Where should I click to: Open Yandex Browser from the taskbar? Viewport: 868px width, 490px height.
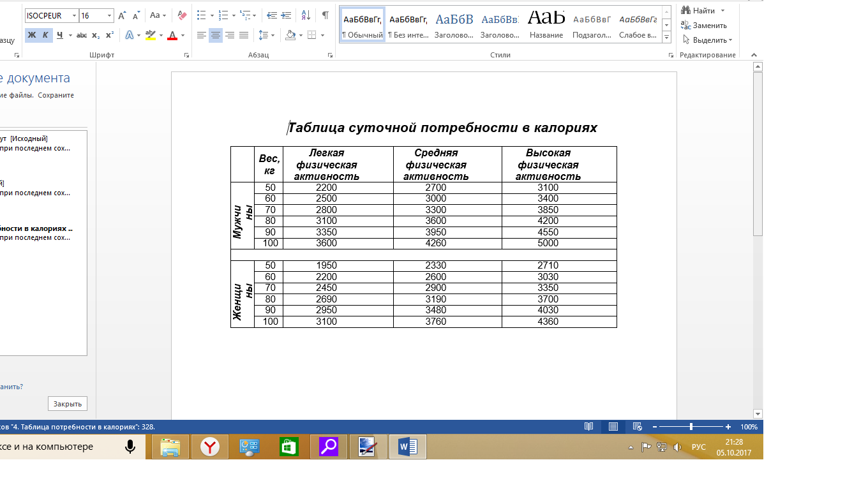210,447
